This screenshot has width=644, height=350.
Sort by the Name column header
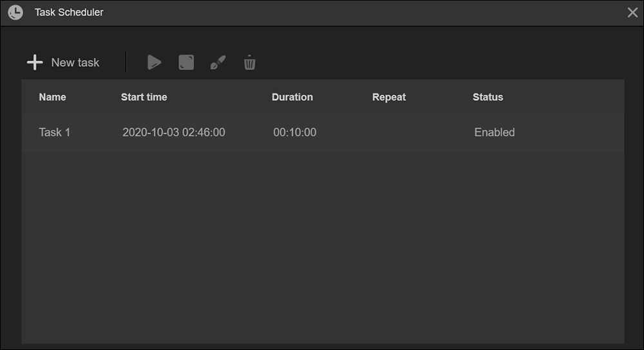point(53,97)
